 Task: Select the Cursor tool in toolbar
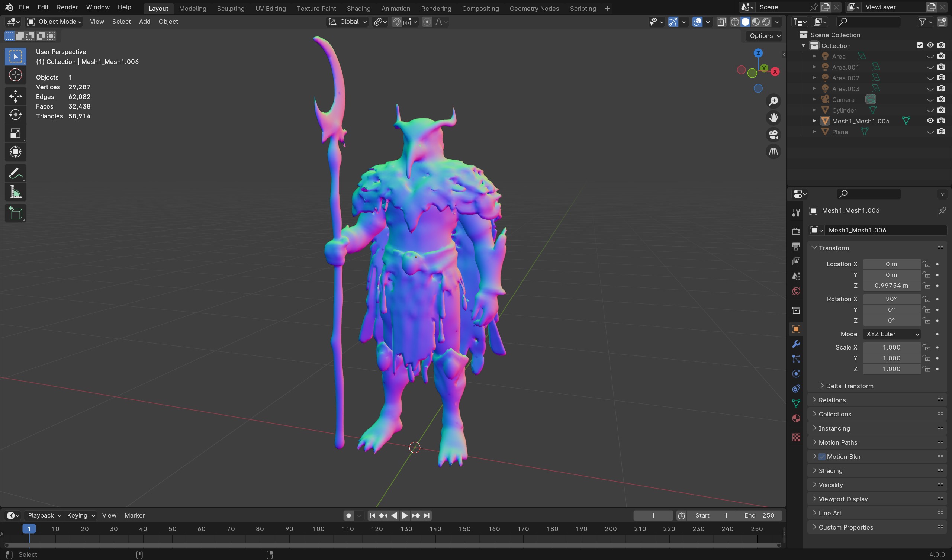(16, 75)
